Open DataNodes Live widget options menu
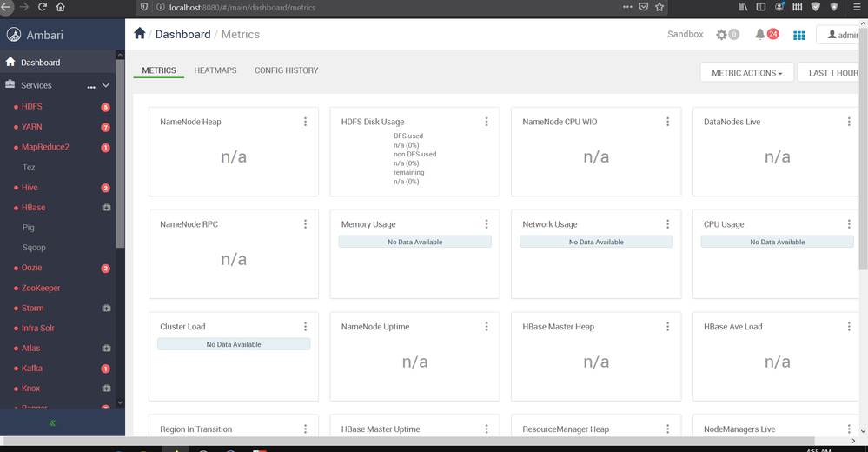The height and width of the screenshot is (452, 868). (x=849, y=122)
